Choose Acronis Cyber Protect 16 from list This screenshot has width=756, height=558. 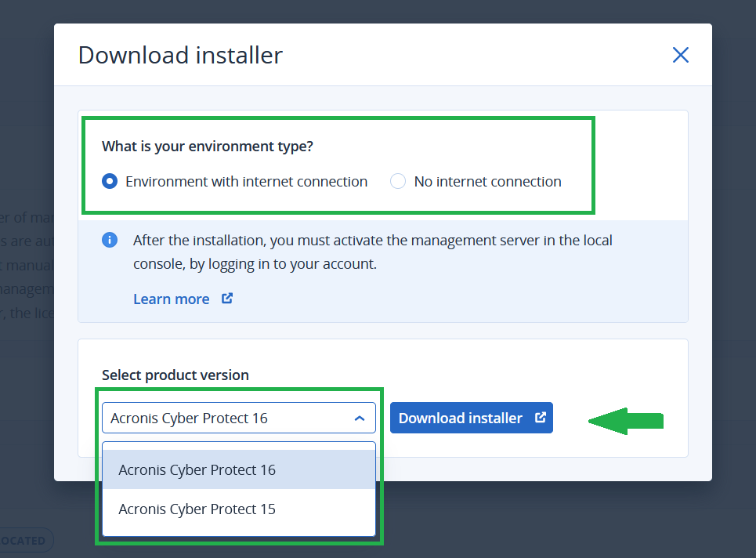tap(197, 470)
